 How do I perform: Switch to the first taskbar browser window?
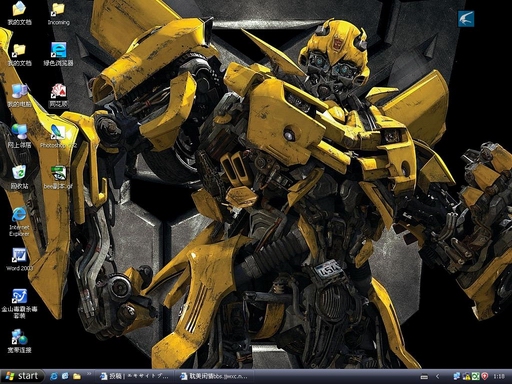(x=135, y=376)
